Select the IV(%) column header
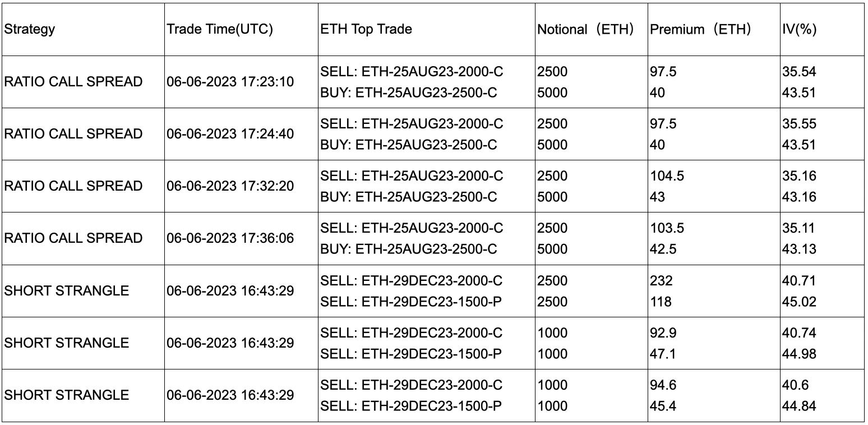The image size is (868, 425). pyautogui.click(x=799, y=30)
